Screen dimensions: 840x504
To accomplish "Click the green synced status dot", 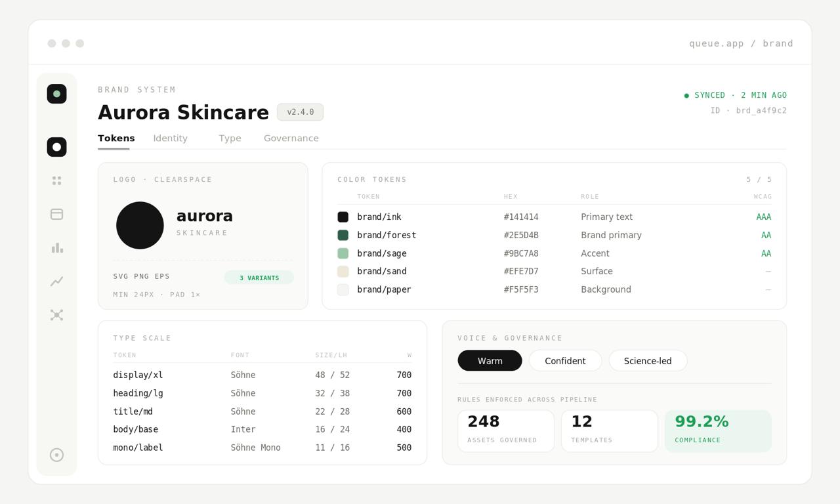I will point(686,96).
